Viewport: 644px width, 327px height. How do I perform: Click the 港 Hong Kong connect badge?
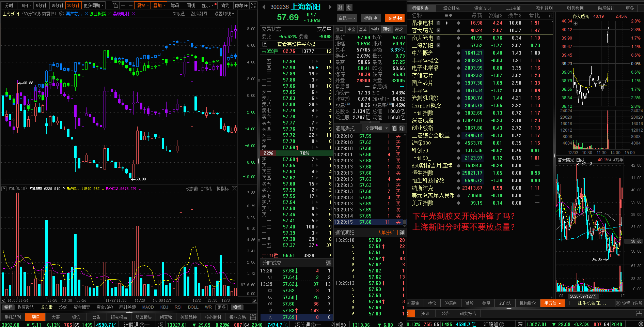click(349, 8)
